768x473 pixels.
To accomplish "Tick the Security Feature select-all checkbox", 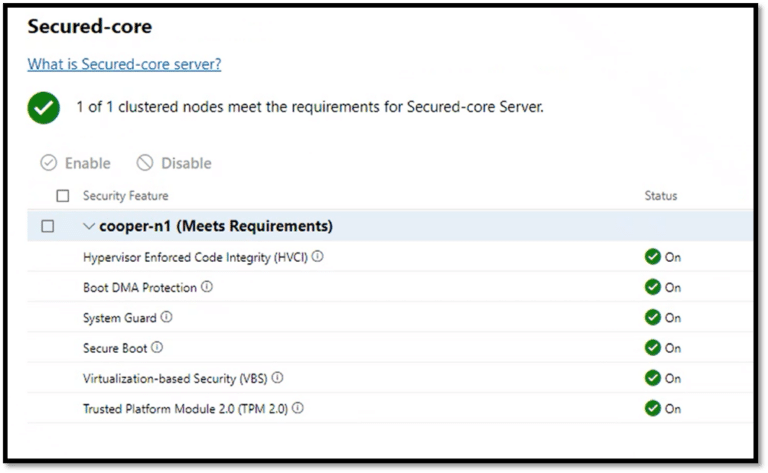I will pos(63,196).
